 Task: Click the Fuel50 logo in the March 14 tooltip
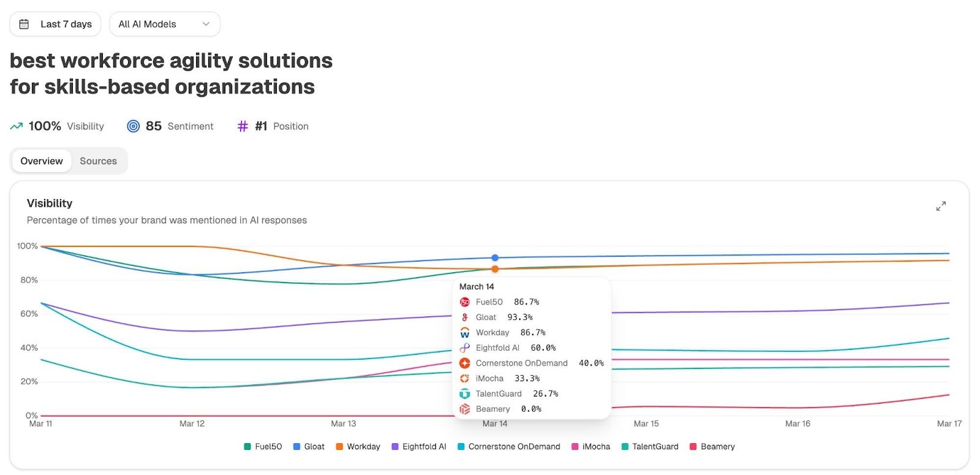coord(464,302)
